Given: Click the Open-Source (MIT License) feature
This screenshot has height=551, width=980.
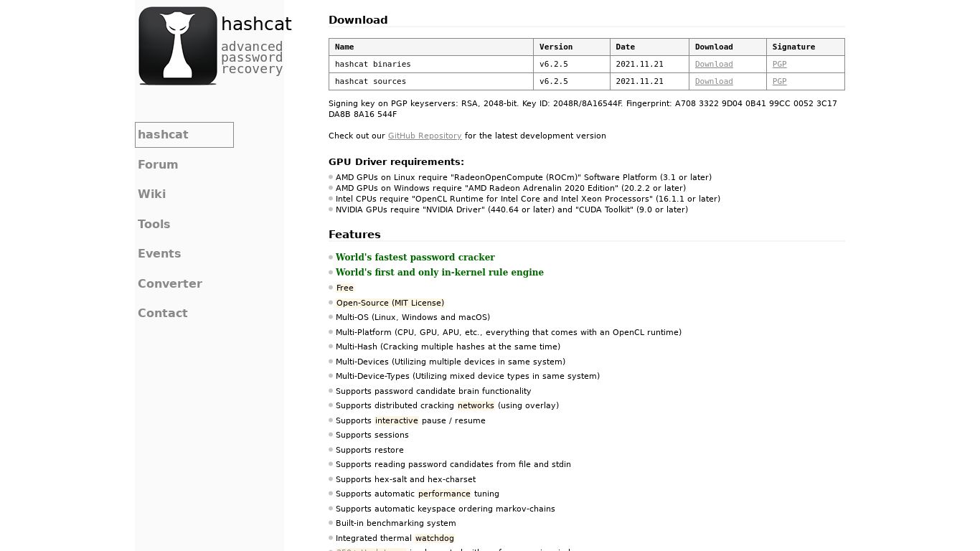Looking at the screenshot, I should [390, 303].
